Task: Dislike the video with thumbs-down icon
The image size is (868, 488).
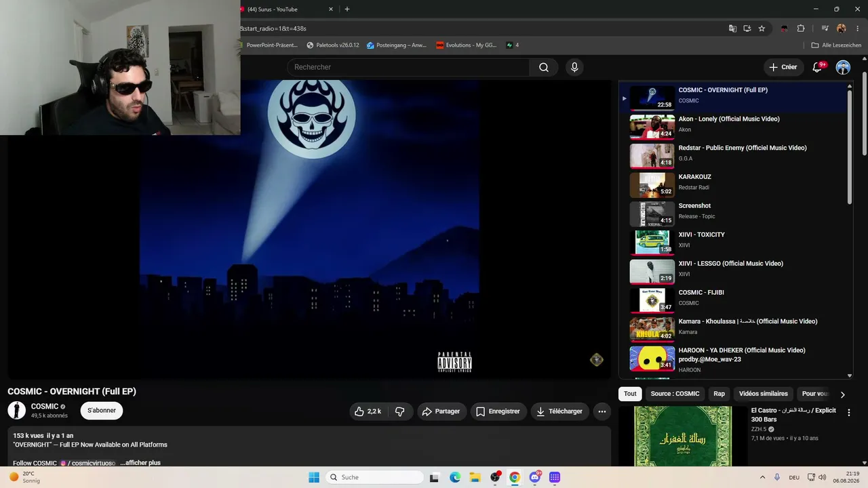Action: (x=400, y=411)
